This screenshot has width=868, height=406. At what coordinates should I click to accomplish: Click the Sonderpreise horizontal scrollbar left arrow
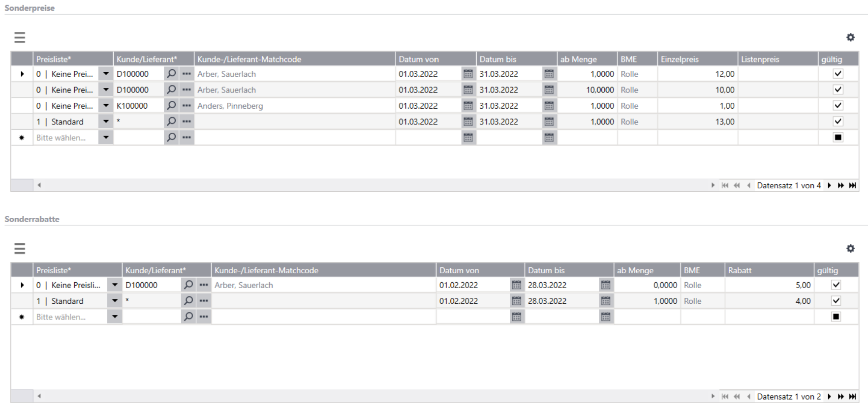(39, 185)
